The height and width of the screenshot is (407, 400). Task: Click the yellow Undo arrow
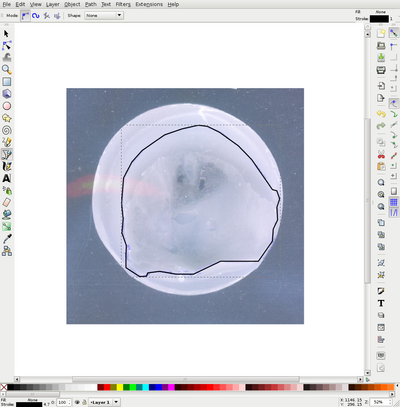point(381,114)
